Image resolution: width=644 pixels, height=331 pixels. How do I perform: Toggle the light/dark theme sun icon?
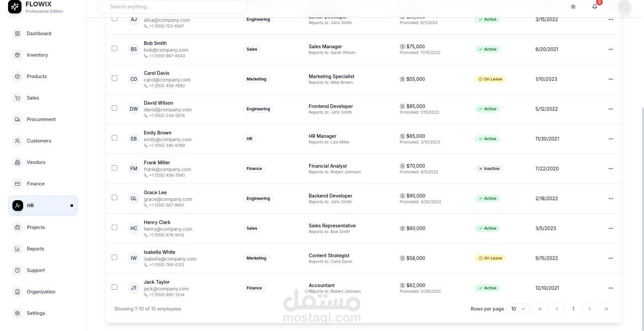pyautogui.click(x=573, y=7)
